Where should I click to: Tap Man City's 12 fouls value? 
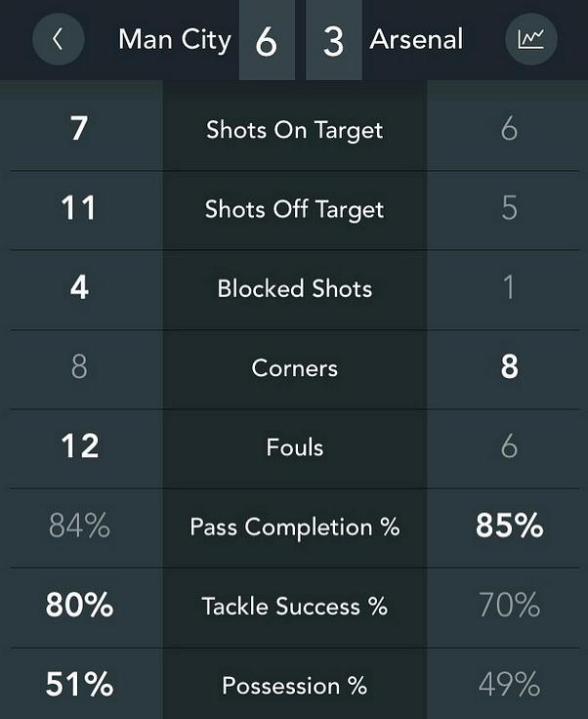coord(80,446)
